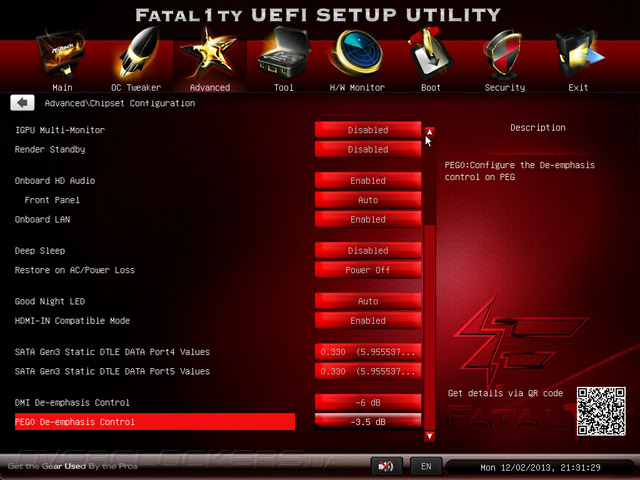This screenshot has width=640, height=480.
Task: Open the Main menu monitor icon
Action: point(62,54)
